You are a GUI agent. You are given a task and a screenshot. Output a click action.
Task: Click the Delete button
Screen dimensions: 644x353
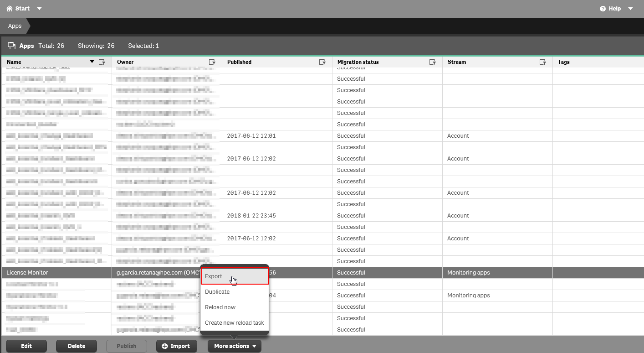point(77,346)
